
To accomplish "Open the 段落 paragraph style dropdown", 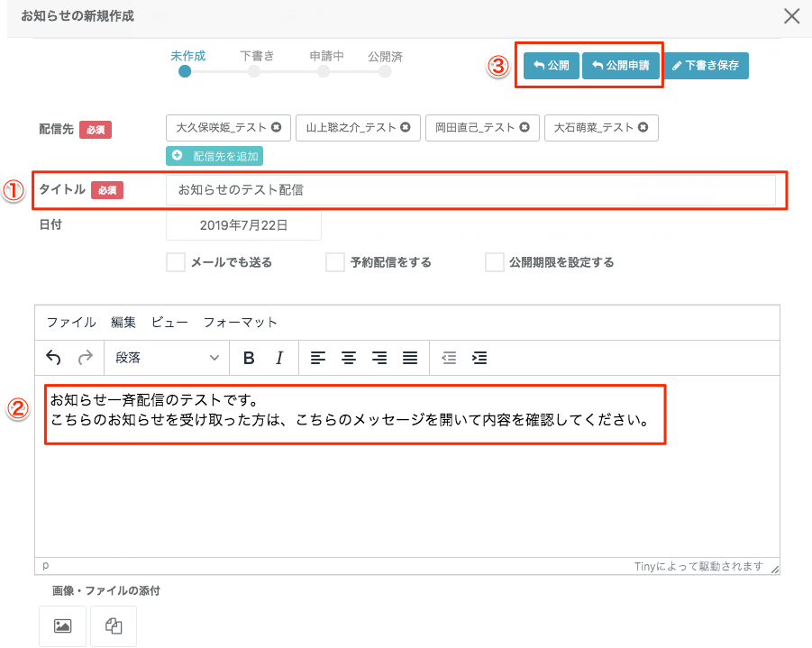I will tap(167, 358).
